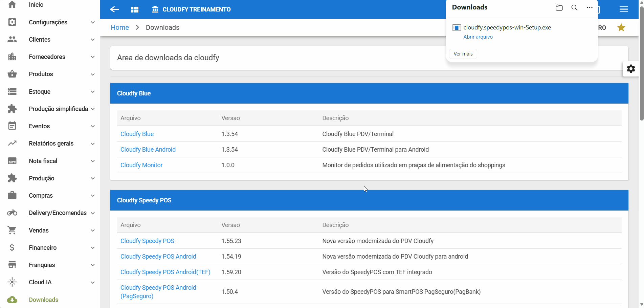Download Cloudfy Blue Android link

point(148,150)
